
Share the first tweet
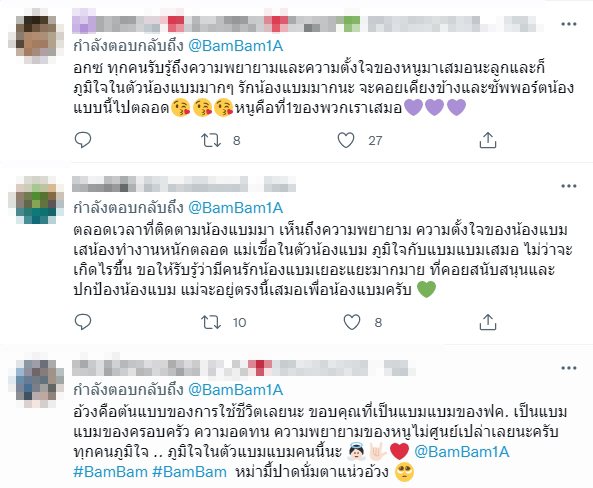tap(488, 140)
